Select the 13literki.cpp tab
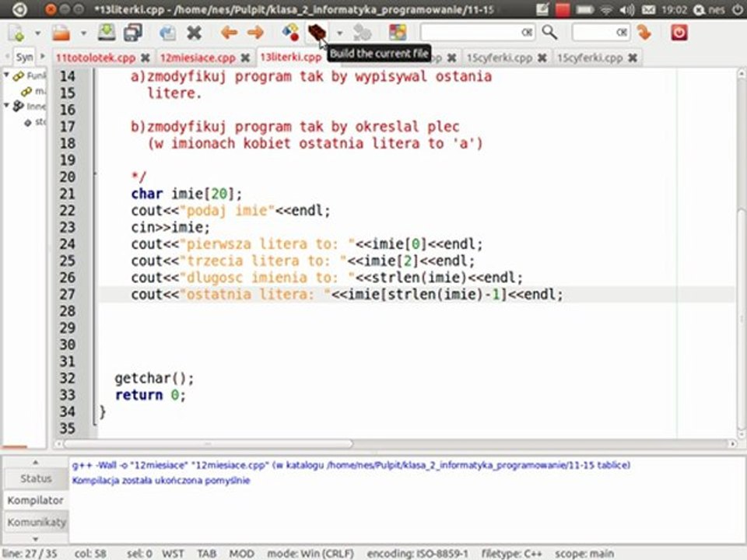The width and height of the screenshot is (747, 560). [x=290, y=57]
